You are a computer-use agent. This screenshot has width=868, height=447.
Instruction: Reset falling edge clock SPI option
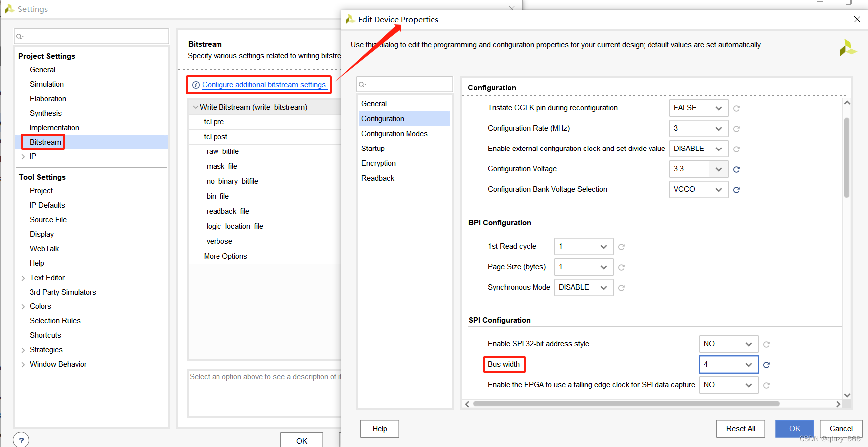pyautogui.click(x=766, y=385)
